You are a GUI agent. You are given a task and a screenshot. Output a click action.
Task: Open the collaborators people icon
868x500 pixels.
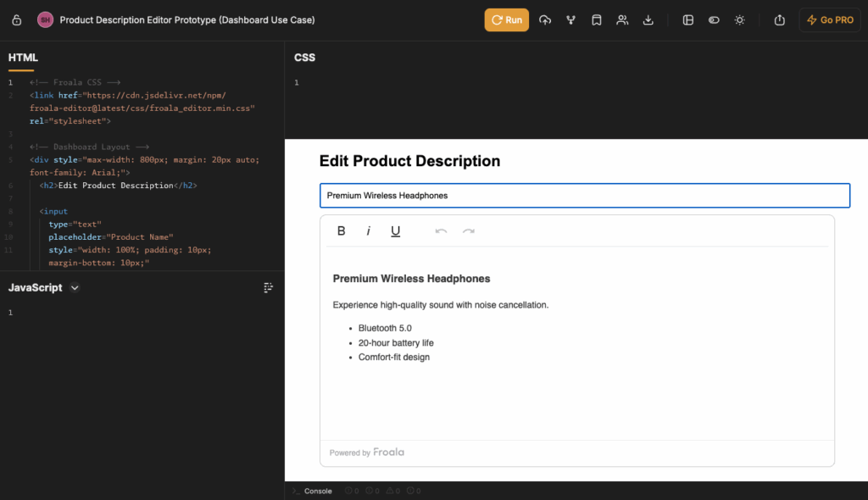pos(622,20)
